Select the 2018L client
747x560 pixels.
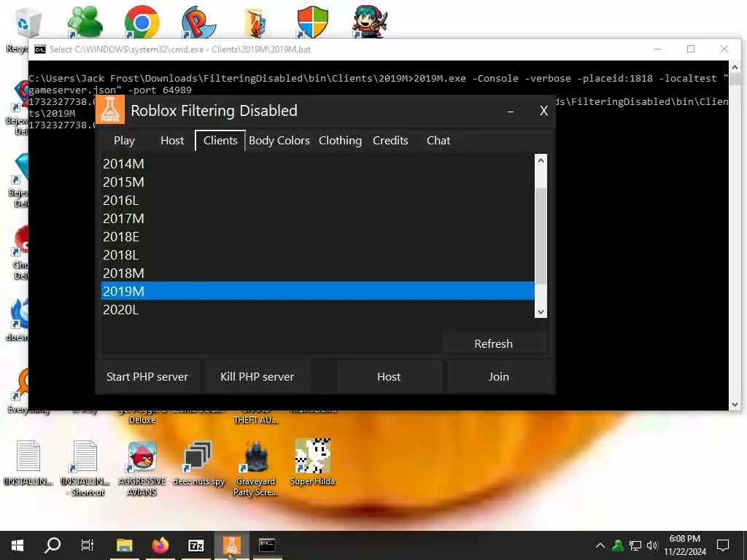(x=317, y=254)
